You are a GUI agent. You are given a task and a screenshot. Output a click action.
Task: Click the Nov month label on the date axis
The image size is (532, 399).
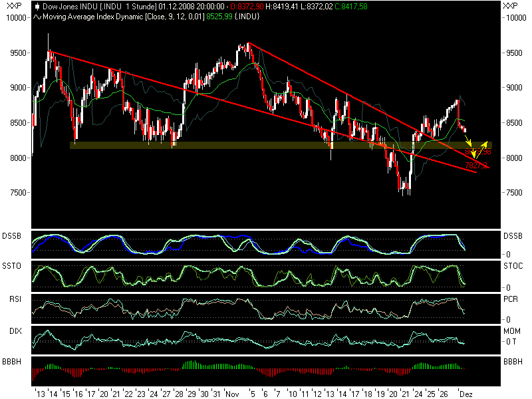click(x=232, y=394)
